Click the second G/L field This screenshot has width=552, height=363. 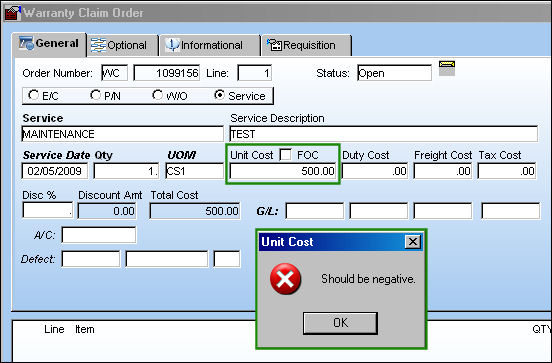point(379,211)
